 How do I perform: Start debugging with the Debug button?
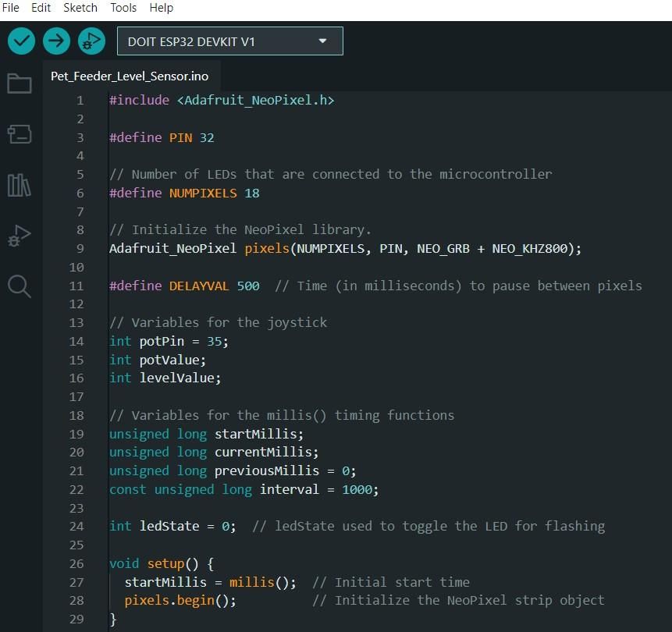[x=92, y=41]
